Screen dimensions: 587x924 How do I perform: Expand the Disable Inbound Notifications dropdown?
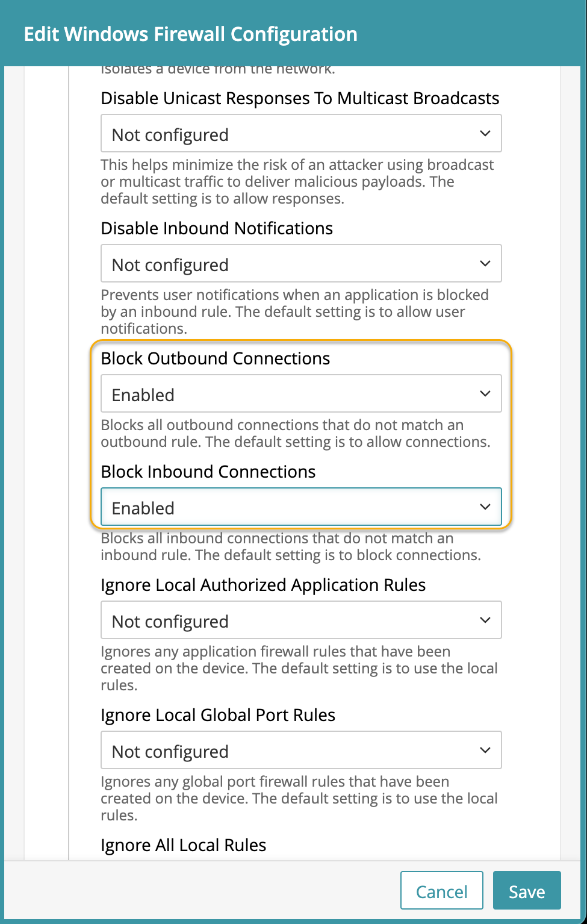pyautogui.click(x=300, y=264)
